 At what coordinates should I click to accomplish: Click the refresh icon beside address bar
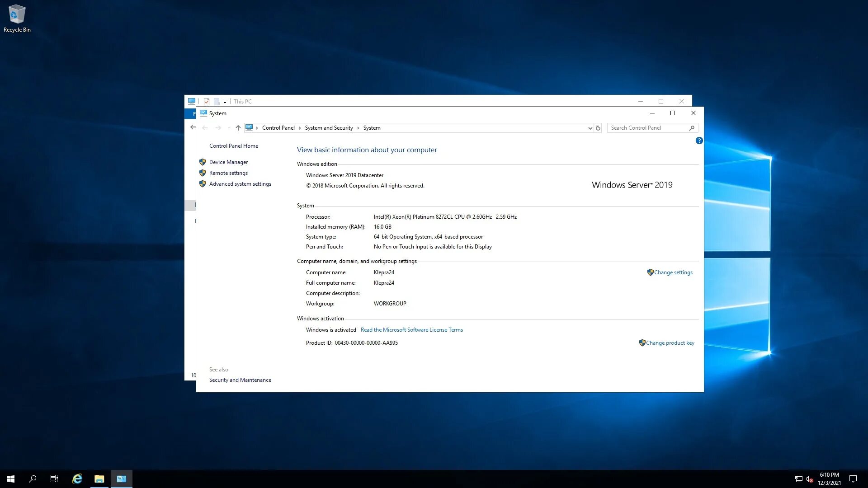pyautogui.click(x=598, y=128)
